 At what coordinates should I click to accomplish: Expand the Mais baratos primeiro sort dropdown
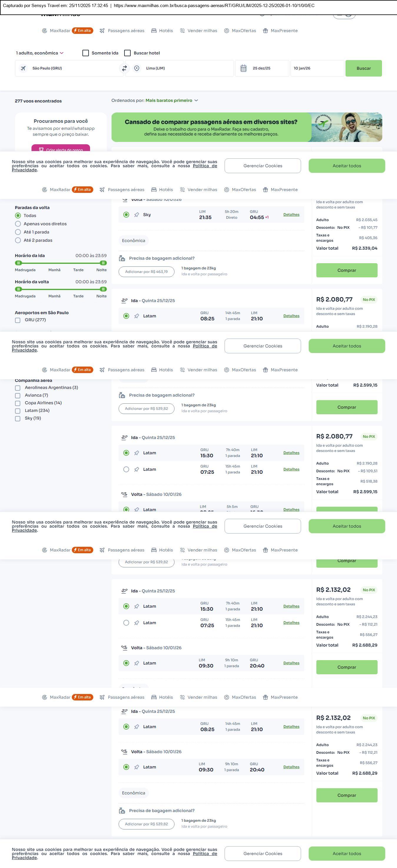[171, 100]
